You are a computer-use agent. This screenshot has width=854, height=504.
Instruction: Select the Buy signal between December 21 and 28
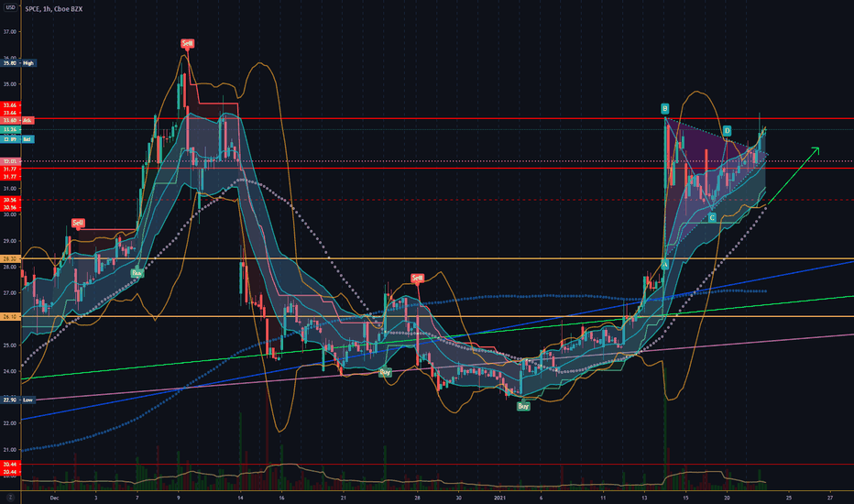click(385, 372)
